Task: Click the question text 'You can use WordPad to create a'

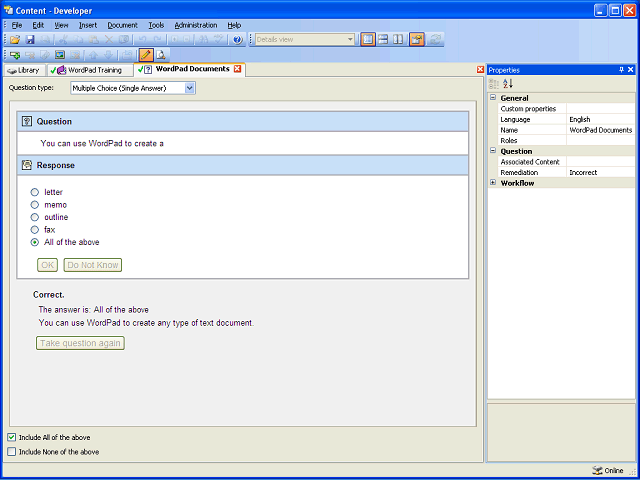Action: tap(102, 143)
